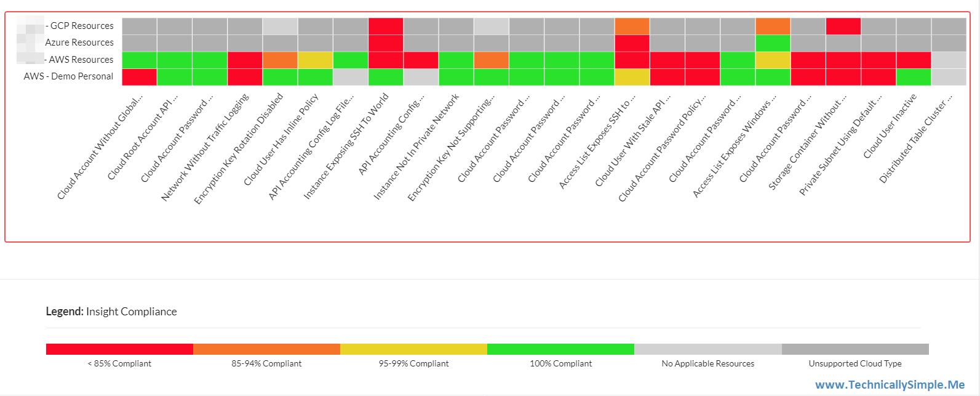Select the green '100% Compliant' legend swatch
The width and height of the screenshot is (980, 396).
pos(560,349)
